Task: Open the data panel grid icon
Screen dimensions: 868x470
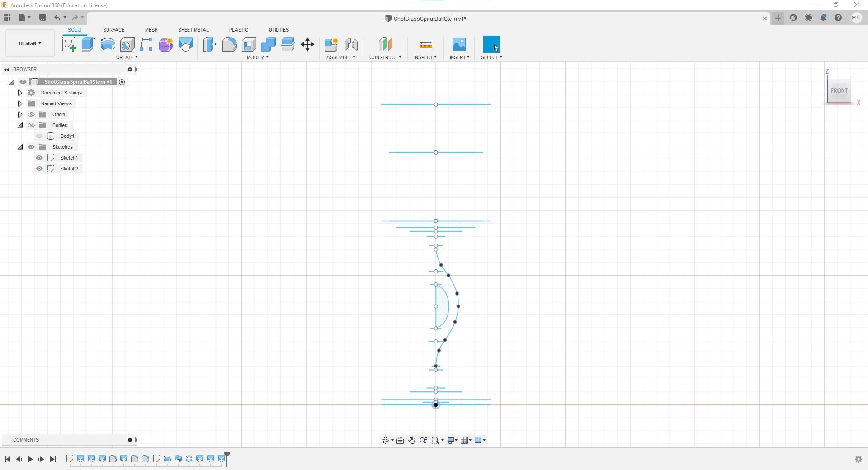Action: click(7, 18)
